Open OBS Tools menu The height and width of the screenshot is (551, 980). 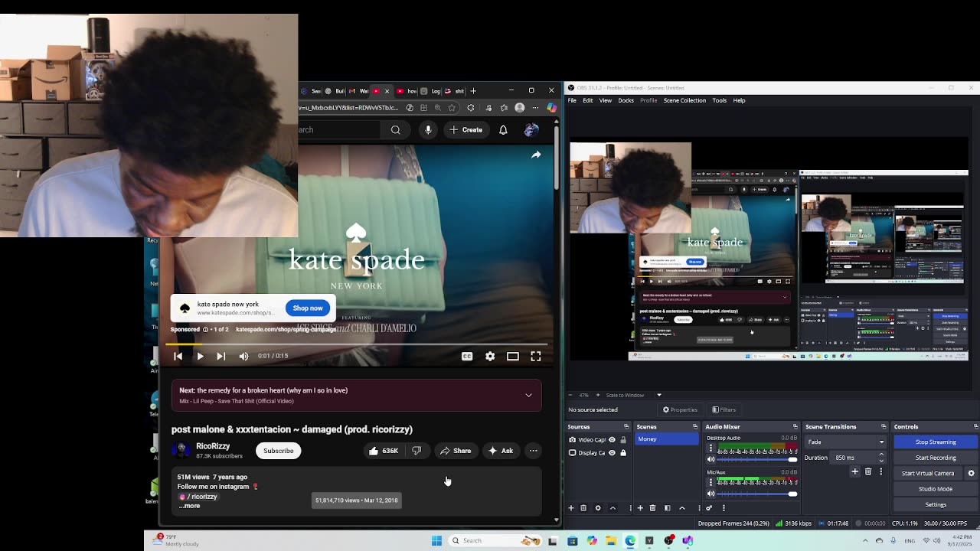click(x=720, y=100)
